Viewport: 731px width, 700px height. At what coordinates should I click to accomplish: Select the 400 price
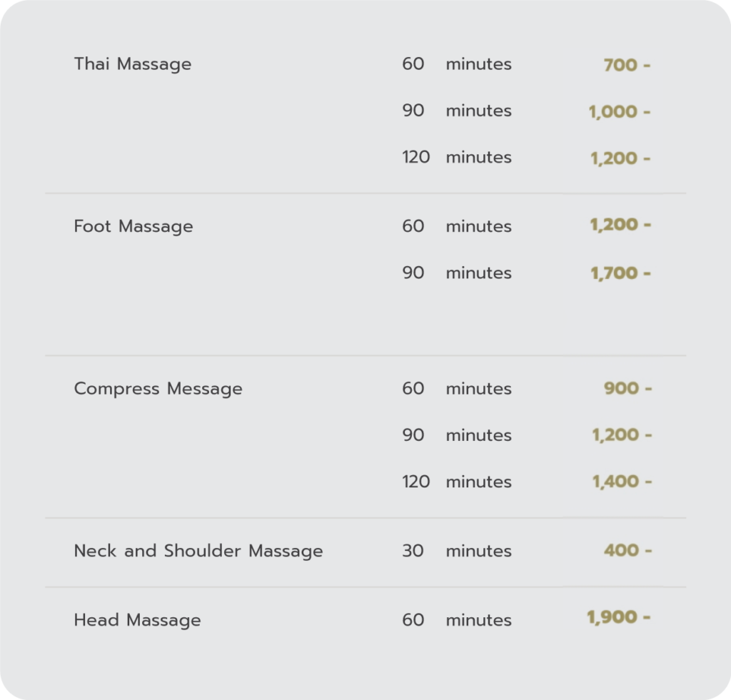tap(627, 550)
